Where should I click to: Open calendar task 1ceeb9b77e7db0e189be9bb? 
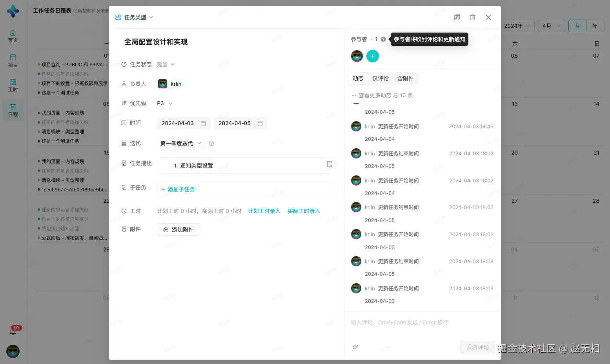pyautogui.click(x=72, y=190)
